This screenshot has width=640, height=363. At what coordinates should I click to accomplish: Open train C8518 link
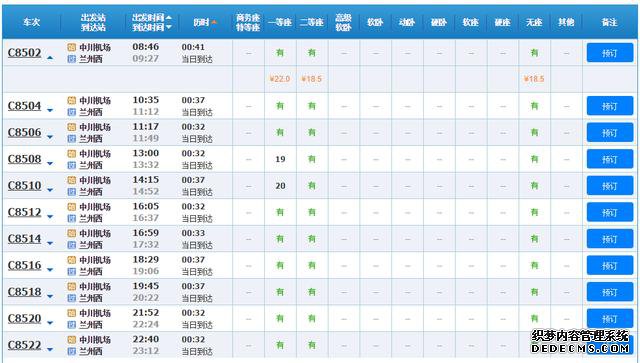coord(24,292)
